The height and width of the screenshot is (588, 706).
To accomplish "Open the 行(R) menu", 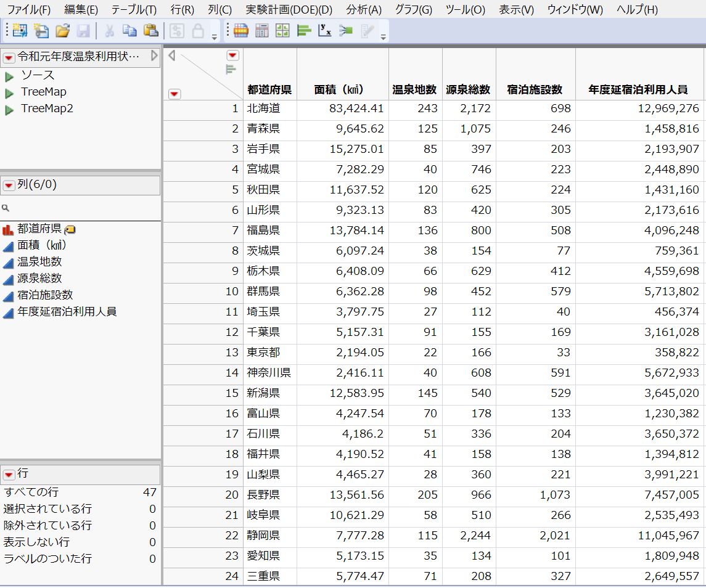I will pyautogui.click(x=183, y=9).
